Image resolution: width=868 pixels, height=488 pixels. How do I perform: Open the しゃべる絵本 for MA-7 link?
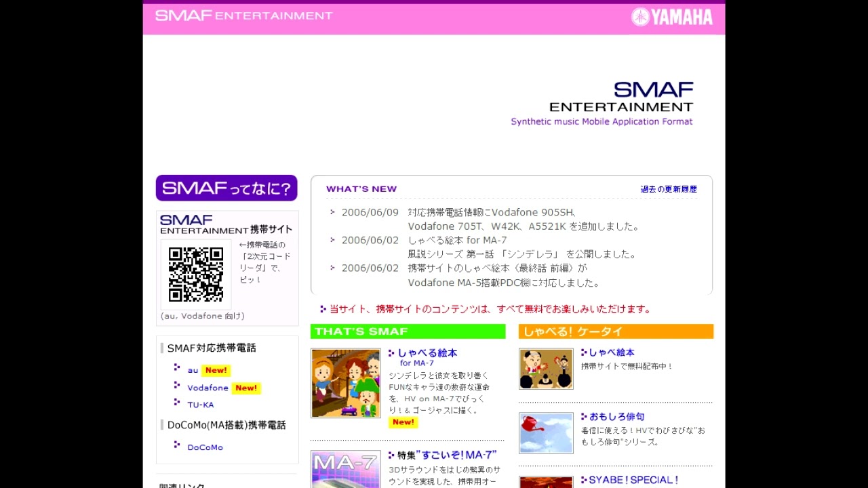click(427, 357)
